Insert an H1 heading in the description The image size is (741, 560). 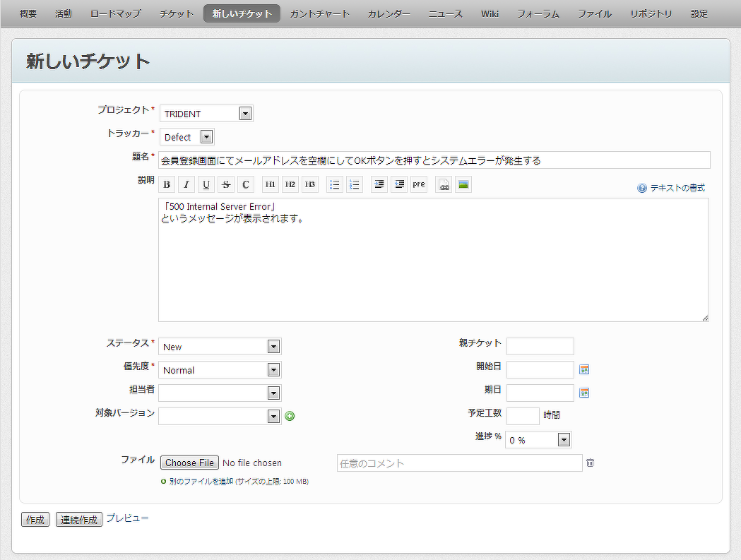269,184
